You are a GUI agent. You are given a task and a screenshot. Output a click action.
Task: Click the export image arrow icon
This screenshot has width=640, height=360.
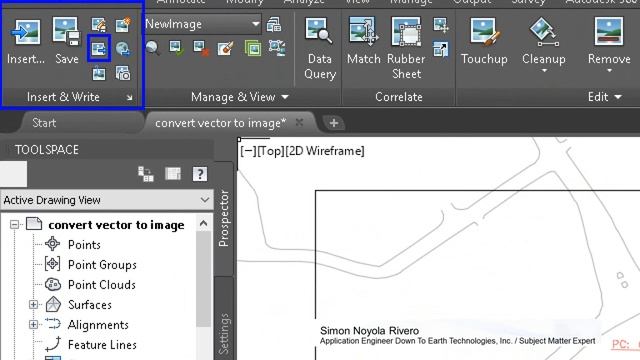pyautogui.click(x=99, y=49)
